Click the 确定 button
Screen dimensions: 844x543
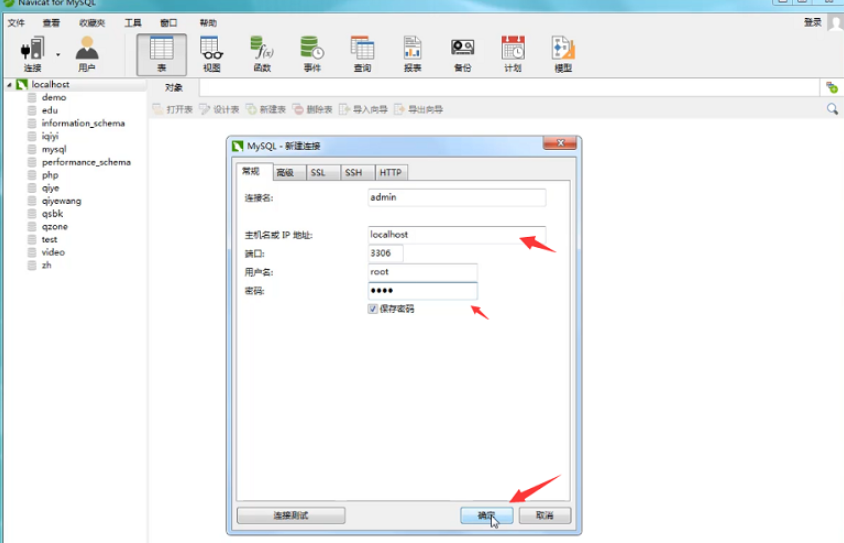click(487, 516)
